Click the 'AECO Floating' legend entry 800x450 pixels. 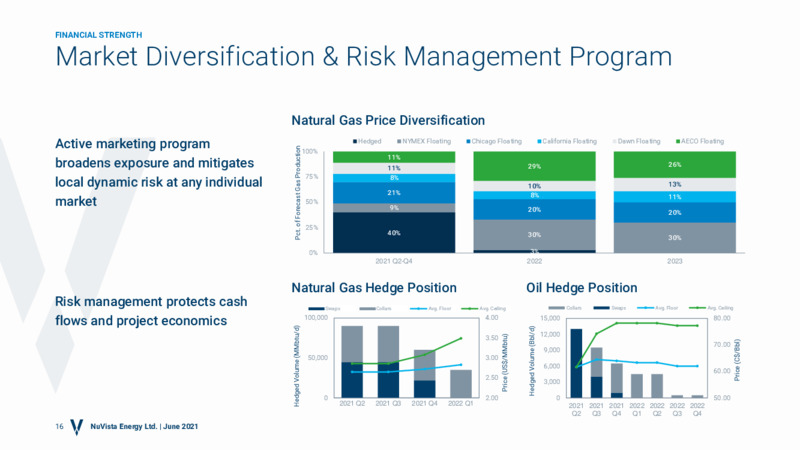pyautogui.click(x=699, y=141)
